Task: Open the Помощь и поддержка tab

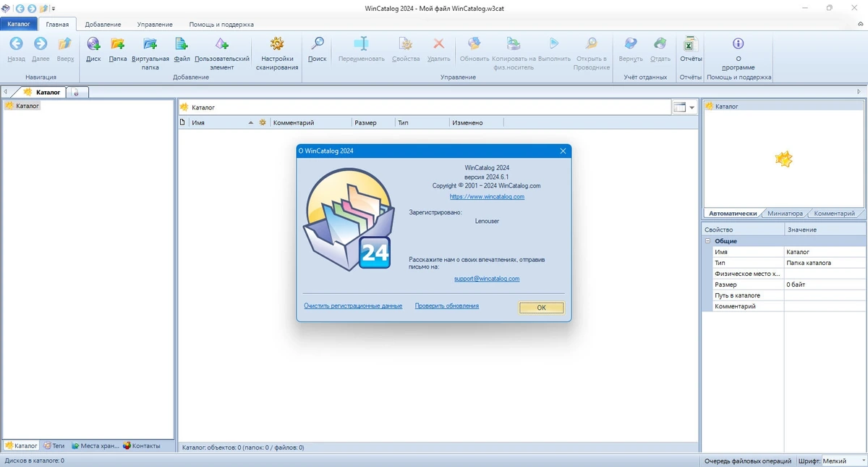Action: pos(221,24)
